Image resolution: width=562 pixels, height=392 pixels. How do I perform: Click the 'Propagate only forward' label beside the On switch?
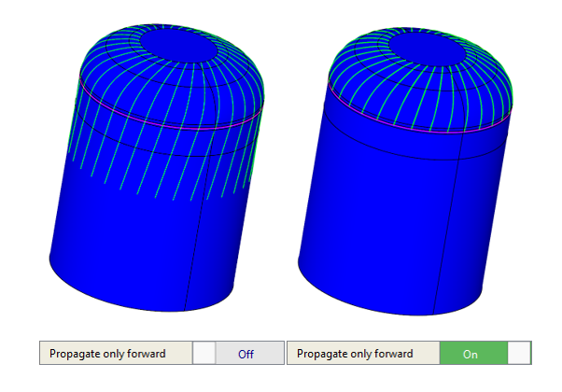(355, 354)
